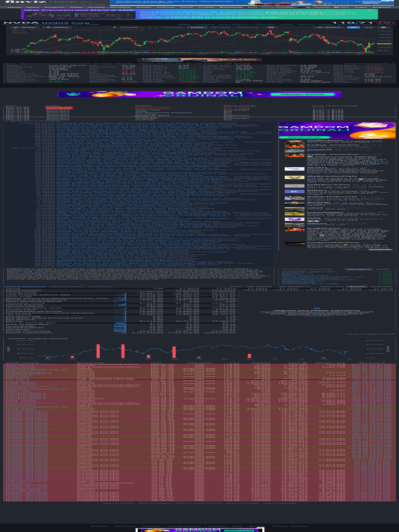Click the open in EDGAR link
This screenshot has height=532, width=399.
click(280, 503)
